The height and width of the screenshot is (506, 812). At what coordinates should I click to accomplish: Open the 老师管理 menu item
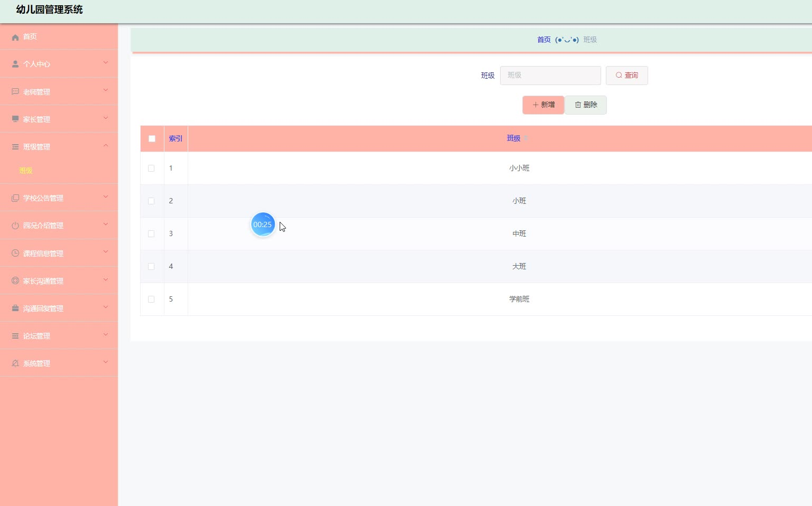[x=59, y=91]
